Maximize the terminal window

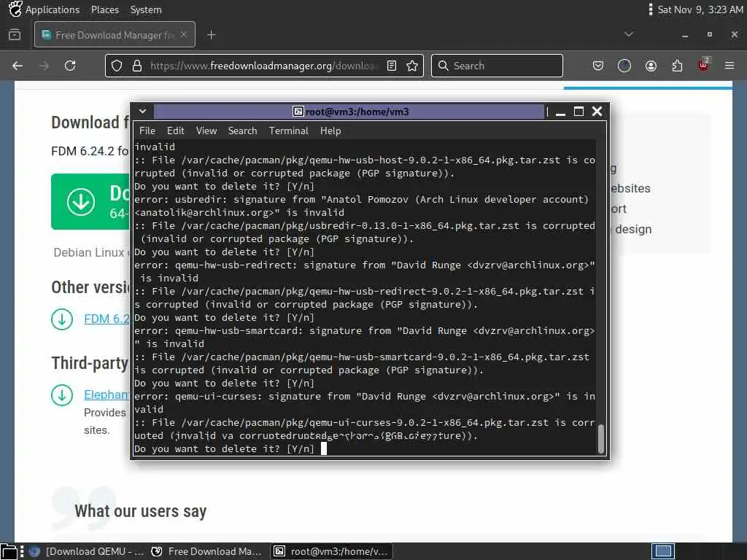coord(578,112)
